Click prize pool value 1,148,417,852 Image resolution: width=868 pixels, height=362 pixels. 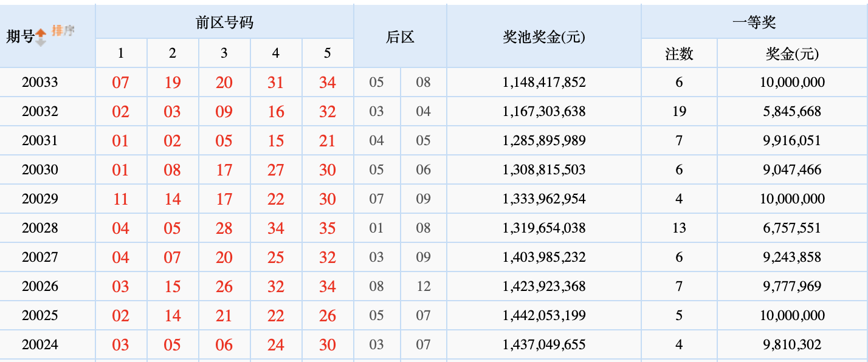click(544, 82)
